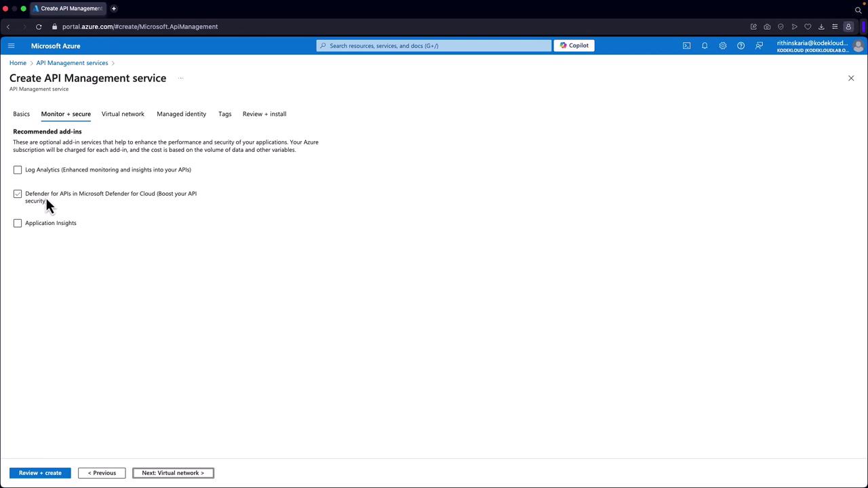Enable the Log Analytics checkbox
Image resolution: width=868 pixels, height=488 pixels.
pos(18,169)
